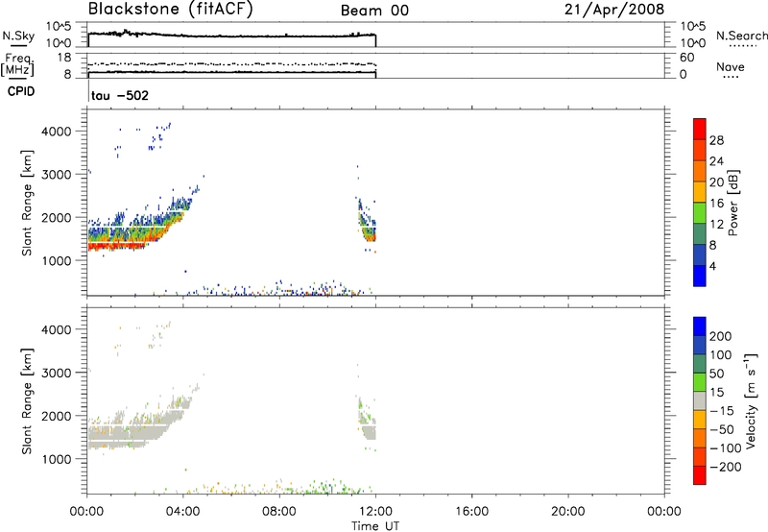
Task: Click the 'Blackstone (fitACF)' title text
Action: pyautogui.click(x=170, y=10)
